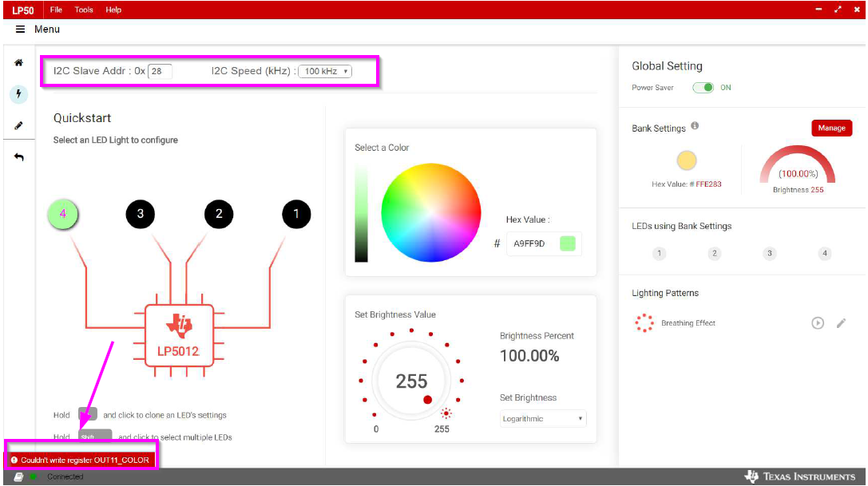Click the error icon in the notification
Screen dimensions: 868x486
[x=14, y=460]
